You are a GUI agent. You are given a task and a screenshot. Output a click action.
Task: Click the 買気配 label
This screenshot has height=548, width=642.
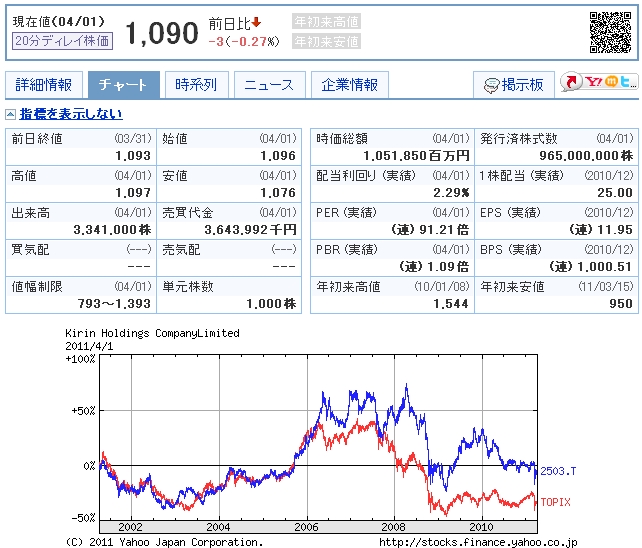(30, 249)
